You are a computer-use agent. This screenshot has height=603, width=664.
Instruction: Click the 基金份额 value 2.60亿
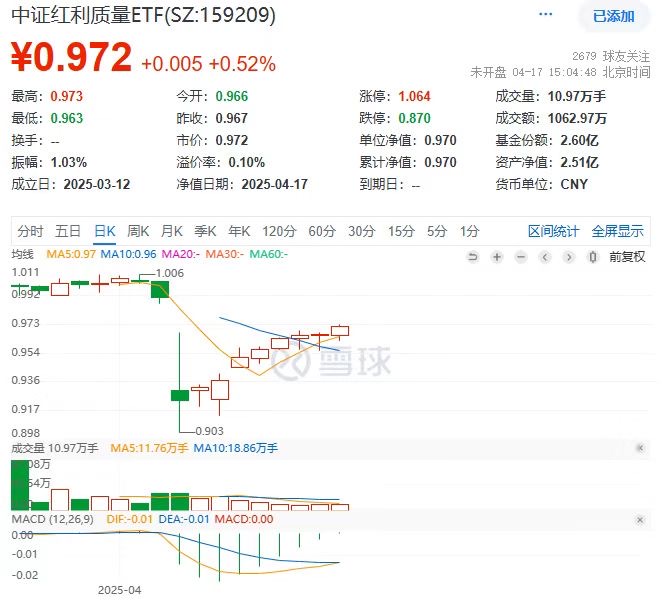click(579, 140)
